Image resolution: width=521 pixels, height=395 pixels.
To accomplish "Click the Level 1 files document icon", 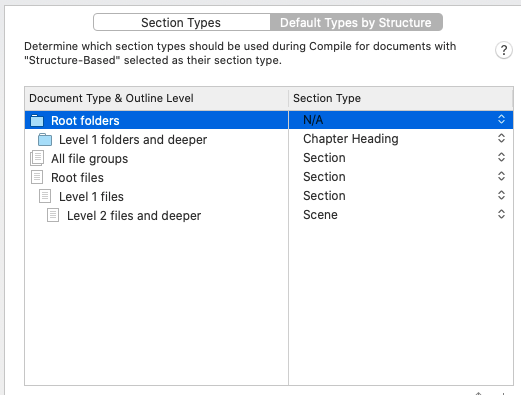I will (x=45, y=196).
